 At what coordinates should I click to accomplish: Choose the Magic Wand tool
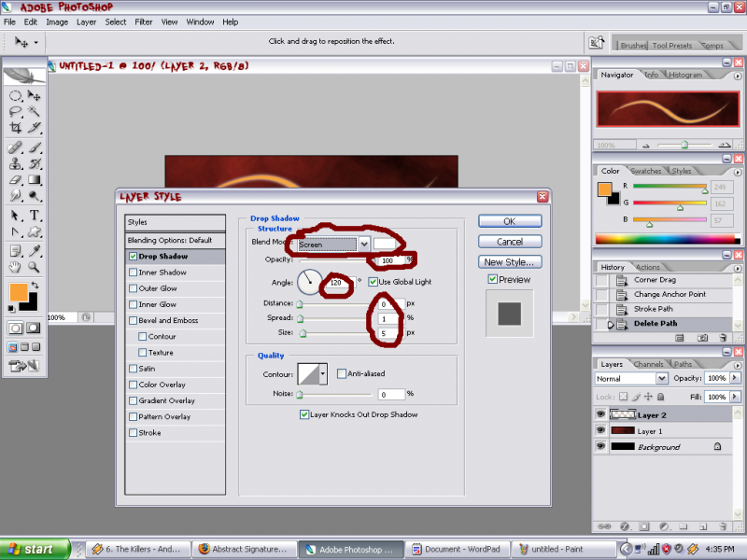coord(34,111)
